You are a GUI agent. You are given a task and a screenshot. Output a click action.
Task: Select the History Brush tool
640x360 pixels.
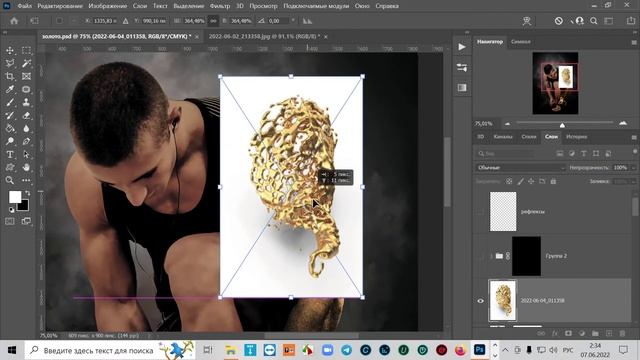tap(10, 116)
